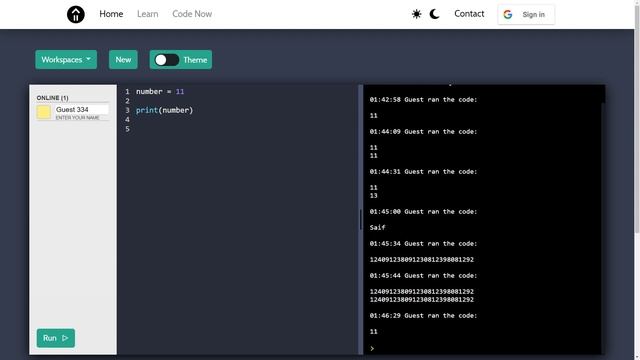Click the Guest 334 name field

tap(82, 109)
